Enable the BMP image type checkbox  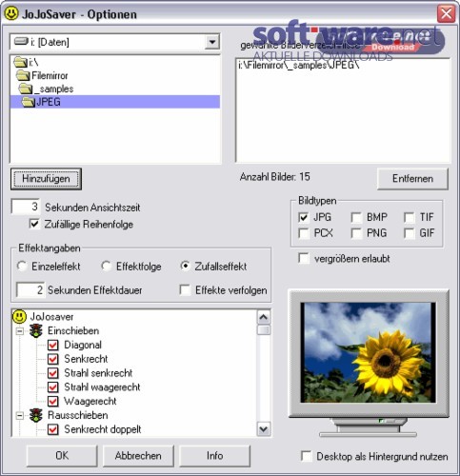pyautogui.click(x=356, y=218)
